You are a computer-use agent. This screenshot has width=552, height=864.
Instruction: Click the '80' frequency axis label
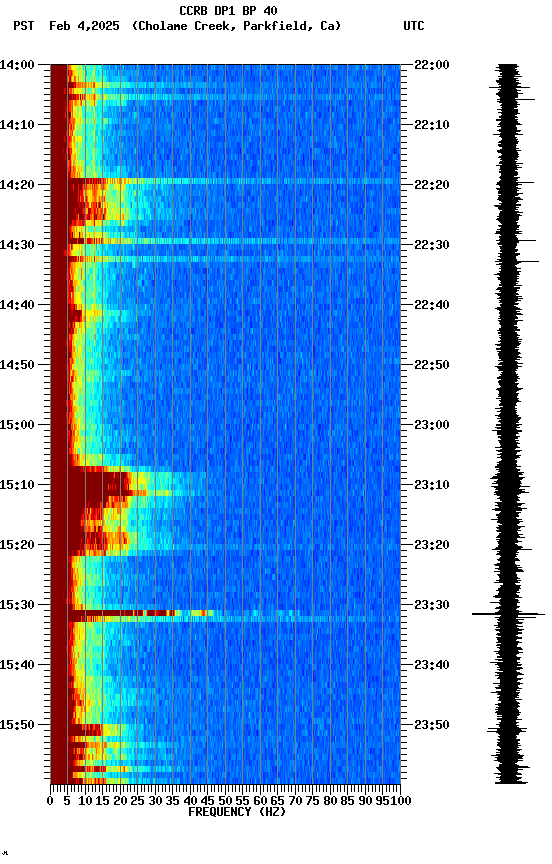coord(330,801)
